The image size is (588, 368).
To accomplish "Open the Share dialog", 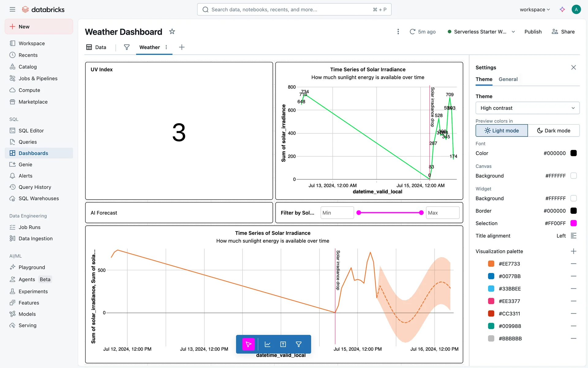I will pos(563,32).
